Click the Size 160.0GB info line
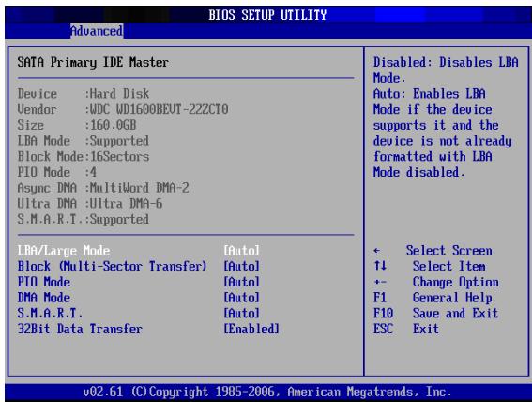 (x=77, y=125)
